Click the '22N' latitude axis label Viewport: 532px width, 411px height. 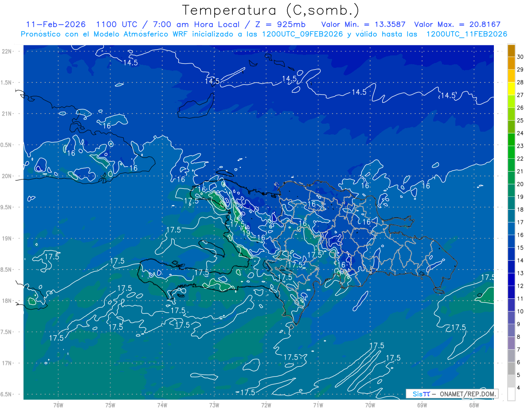(6, 51)
